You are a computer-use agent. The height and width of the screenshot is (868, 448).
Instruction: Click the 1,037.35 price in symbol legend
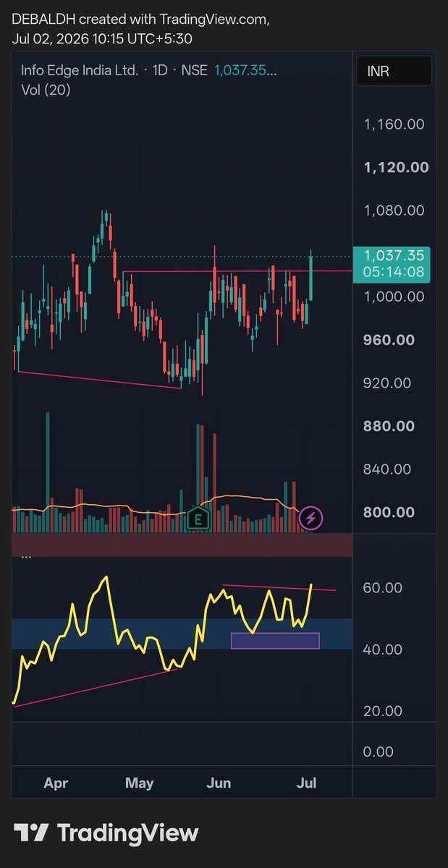[245, 70]
